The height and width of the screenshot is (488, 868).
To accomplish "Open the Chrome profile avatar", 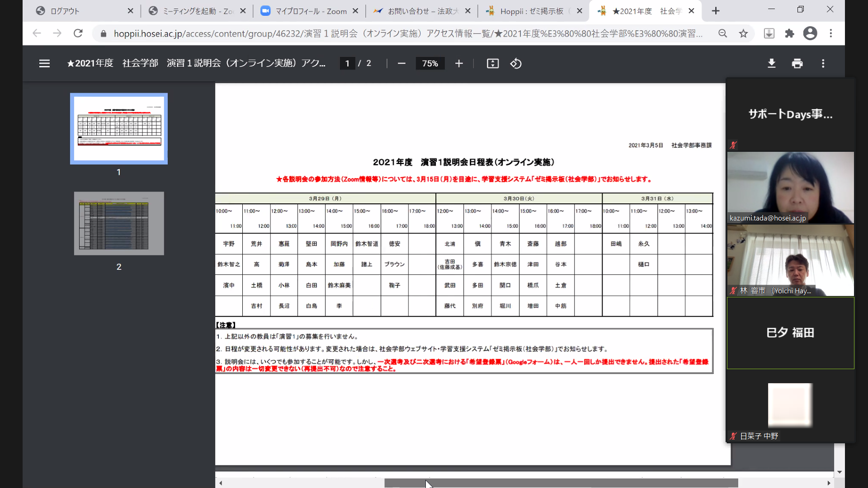I will [810, 33].
